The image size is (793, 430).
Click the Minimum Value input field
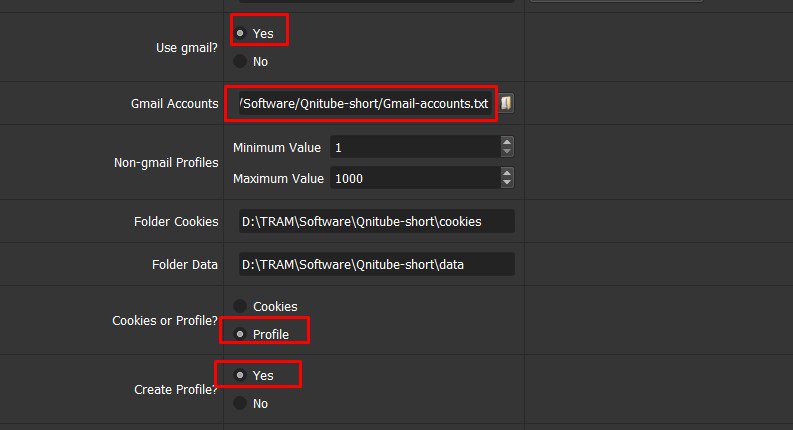click(415, 147)
